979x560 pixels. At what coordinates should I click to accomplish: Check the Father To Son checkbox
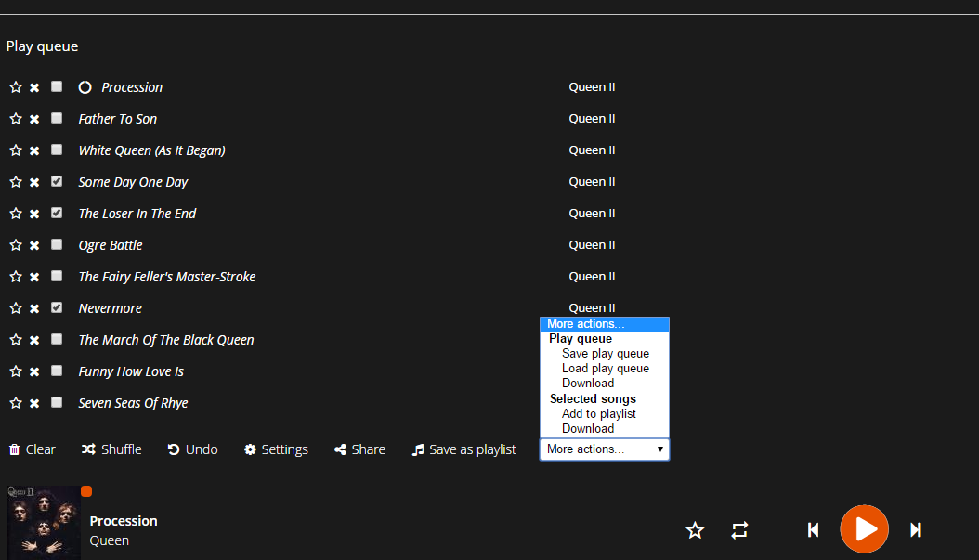[x=57, y=118]
